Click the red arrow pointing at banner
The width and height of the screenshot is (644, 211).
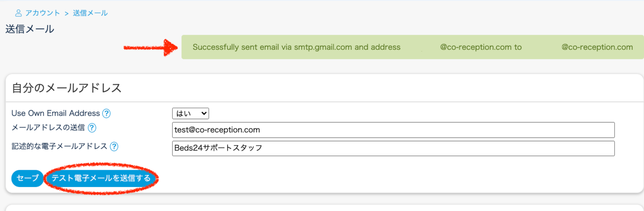151,48
